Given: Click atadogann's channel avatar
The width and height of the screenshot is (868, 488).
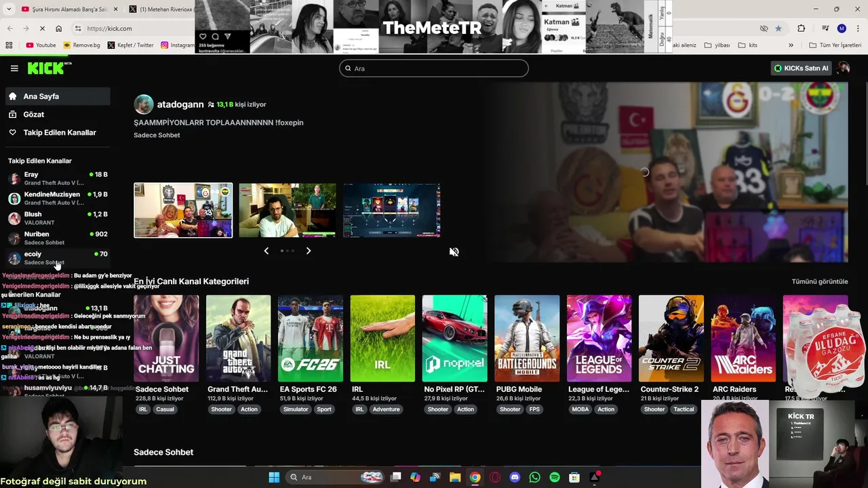Looking at the screenshot, I should (144, 104).
